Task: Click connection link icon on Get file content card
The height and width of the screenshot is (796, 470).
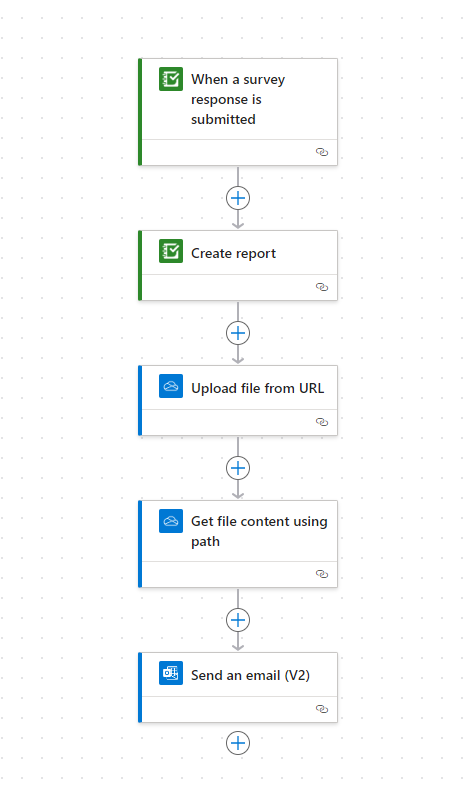Action: pos(322,574)
